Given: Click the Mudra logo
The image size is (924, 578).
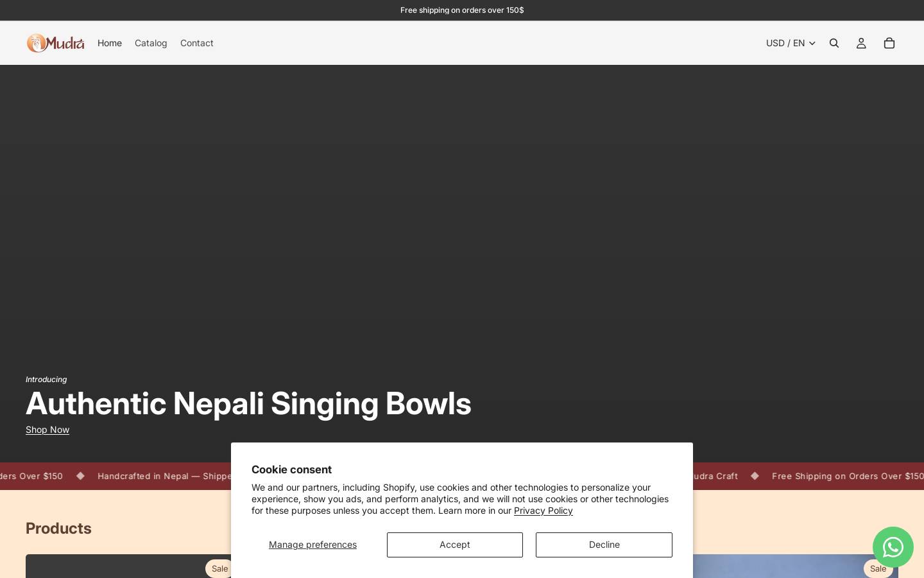Looking at the screenshot, I should pos(55,43).
